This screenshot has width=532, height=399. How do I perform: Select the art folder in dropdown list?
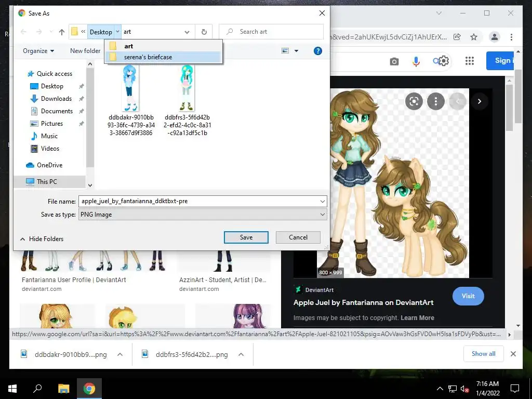tap(164, 46)
